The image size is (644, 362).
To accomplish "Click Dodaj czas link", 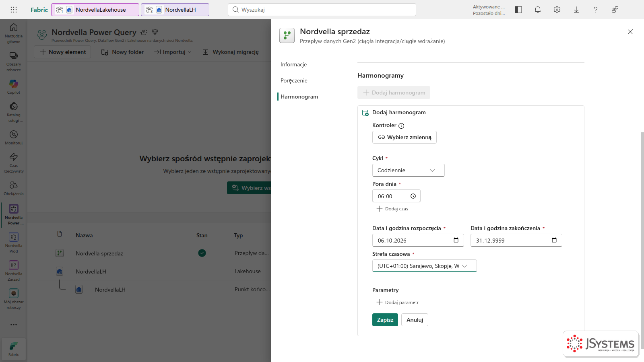I will 392,209.
